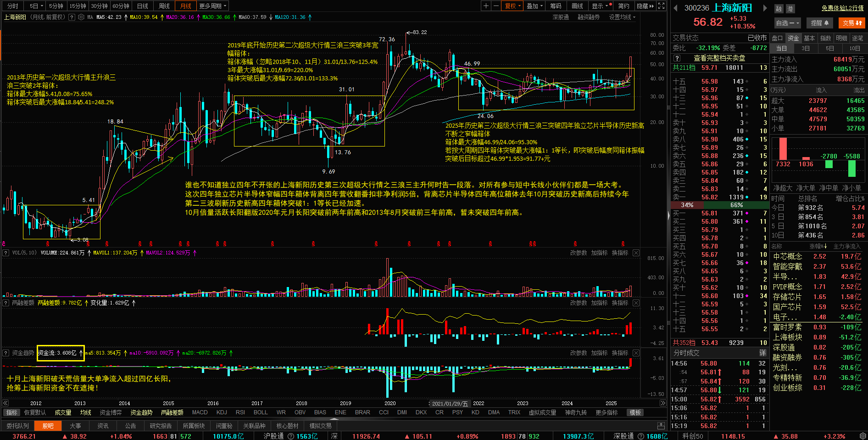The image size is (868, 440).
Task: Click the plus zoom-in chart icon
Action: coord(486,6)
